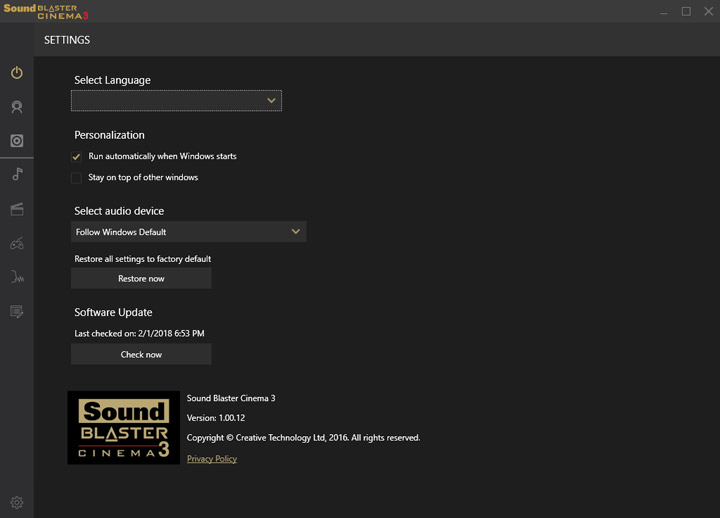Click the Restore now button
Image resolution: width=720 pixels, height=518 pixels.
pos(141,278)
